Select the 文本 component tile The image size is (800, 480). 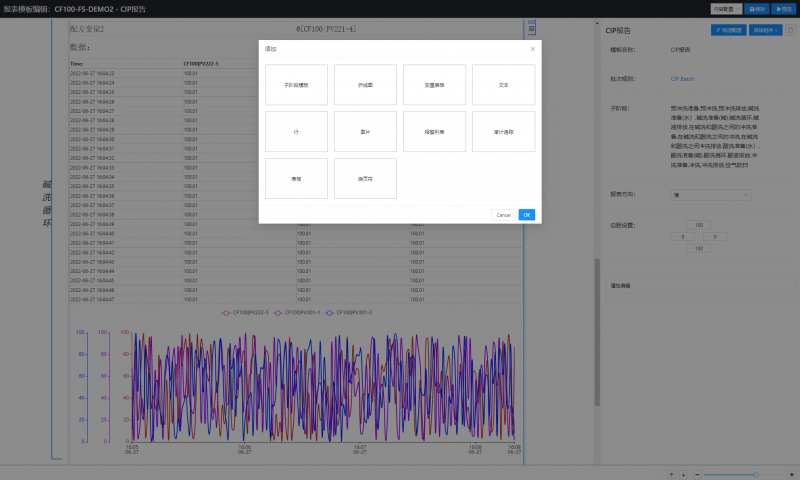(x=503, y=86)
